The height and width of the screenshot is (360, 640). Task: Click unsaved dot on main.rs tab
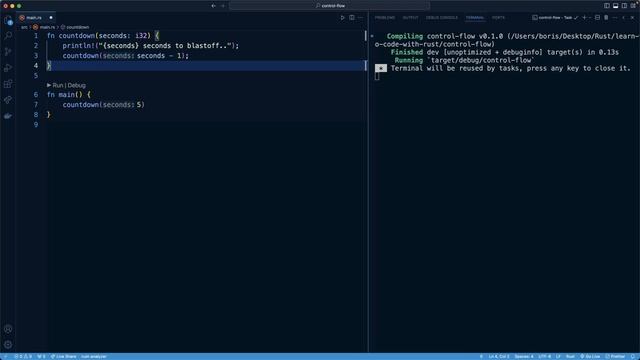pos(51,18)
